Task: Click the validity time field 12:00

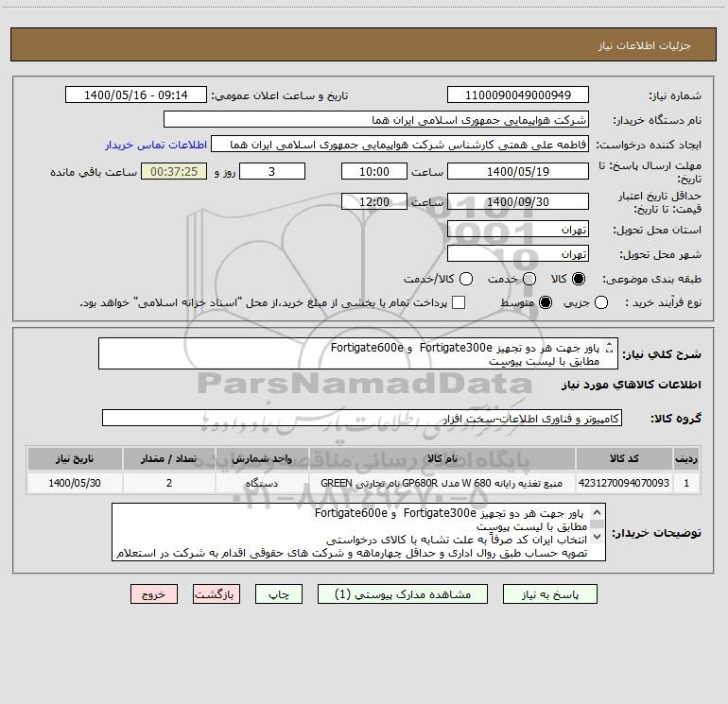Action: pos(374,201)
